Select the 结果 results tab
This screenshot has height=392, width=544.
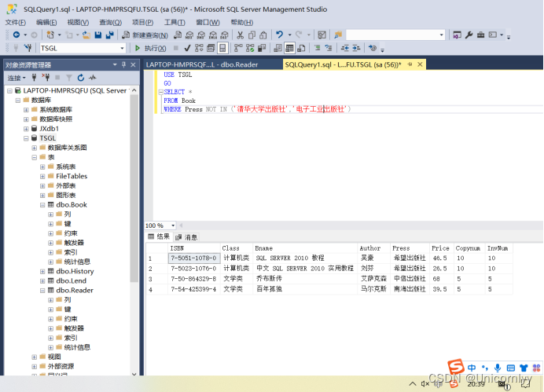click(159, 236)
